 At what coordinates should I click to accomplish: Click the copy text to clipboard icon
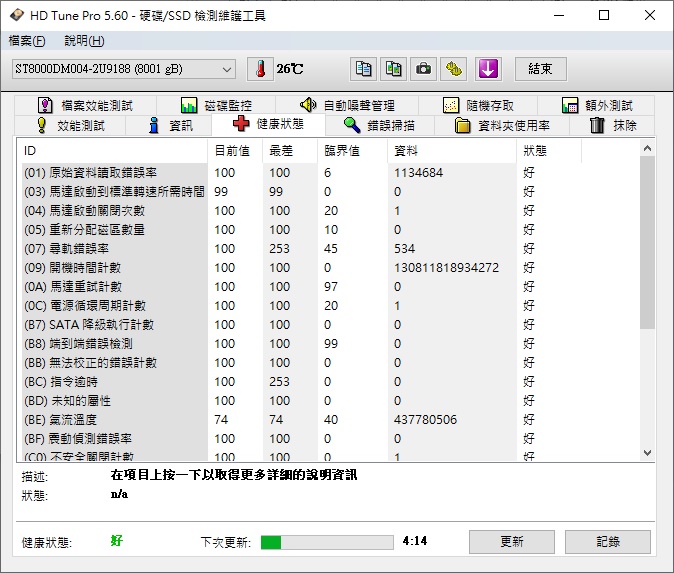pyautogui.click(x=363, y=69)
